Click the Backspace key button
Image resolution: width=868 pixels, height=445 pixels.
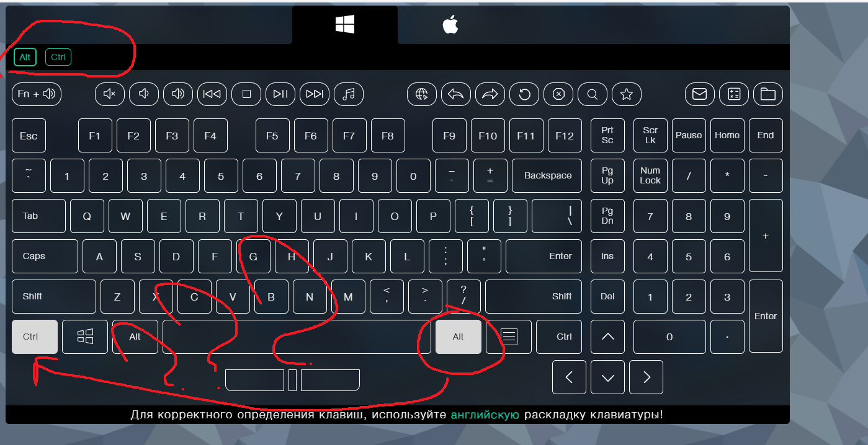[x=547, y=175]
